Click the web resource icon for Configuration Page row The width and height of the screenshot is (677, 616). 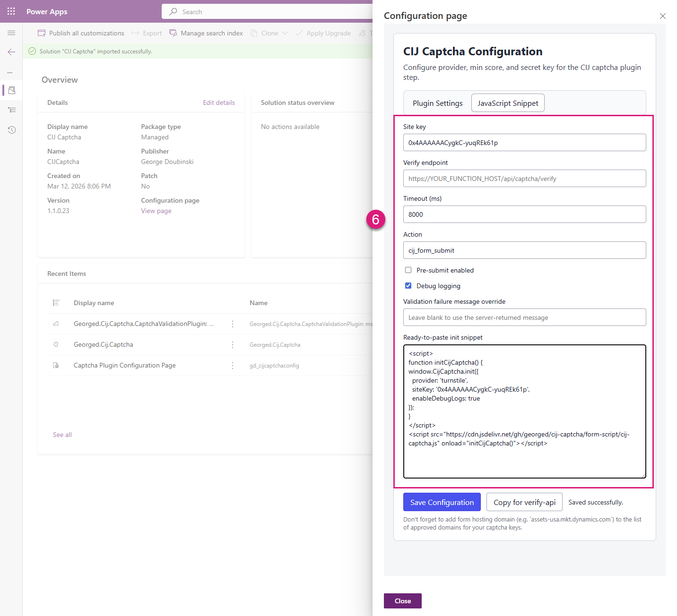coord(56,365)
